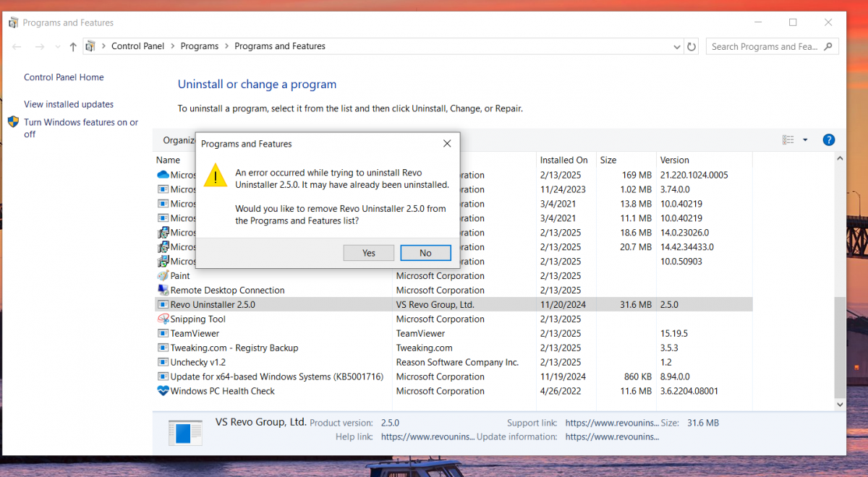Click the version cell 10.0.50903
The height and width of the screenshot is (477, 868).
click(x=681, y=262)
